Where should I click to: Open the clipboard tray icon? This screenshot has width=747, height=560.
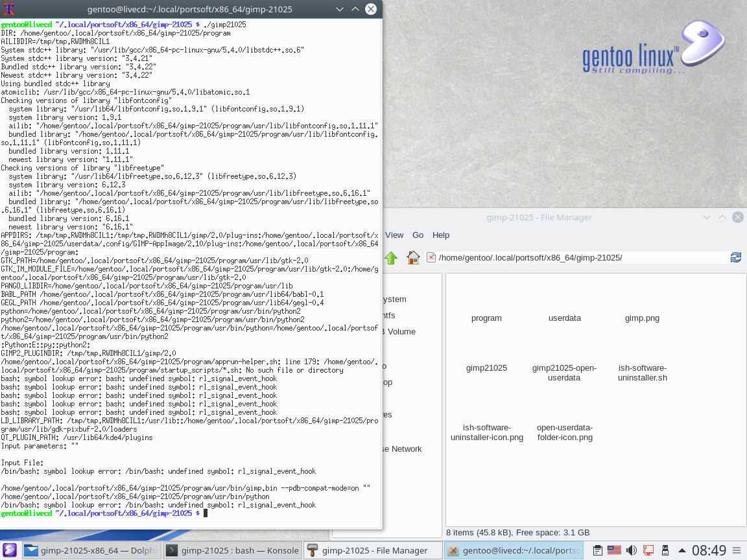(x=597, y=550)
